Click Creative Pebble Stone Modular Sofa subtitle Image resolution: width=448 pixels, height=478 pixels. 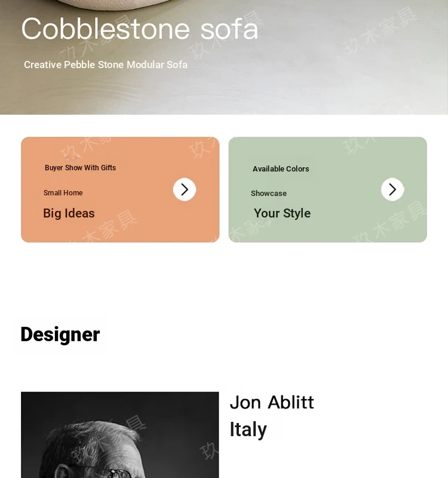(106, 65)
